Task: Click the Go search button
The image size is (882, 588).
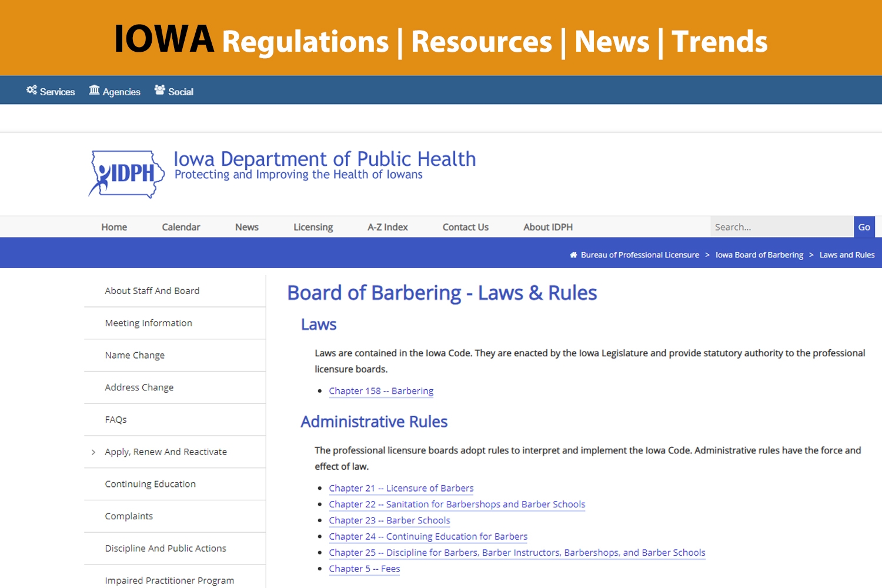Action: click(x=864, y=227)
